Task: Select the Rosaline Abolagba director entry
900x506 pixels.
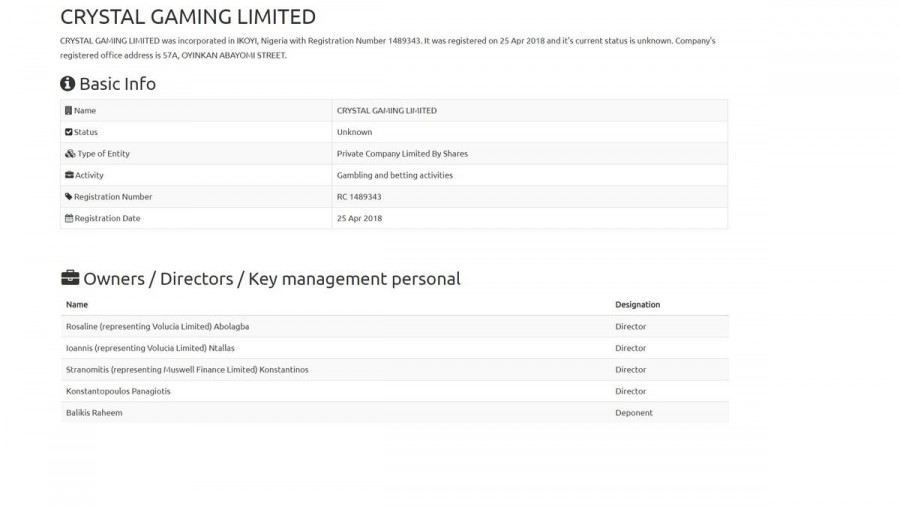Action: [x=157, y=327]
